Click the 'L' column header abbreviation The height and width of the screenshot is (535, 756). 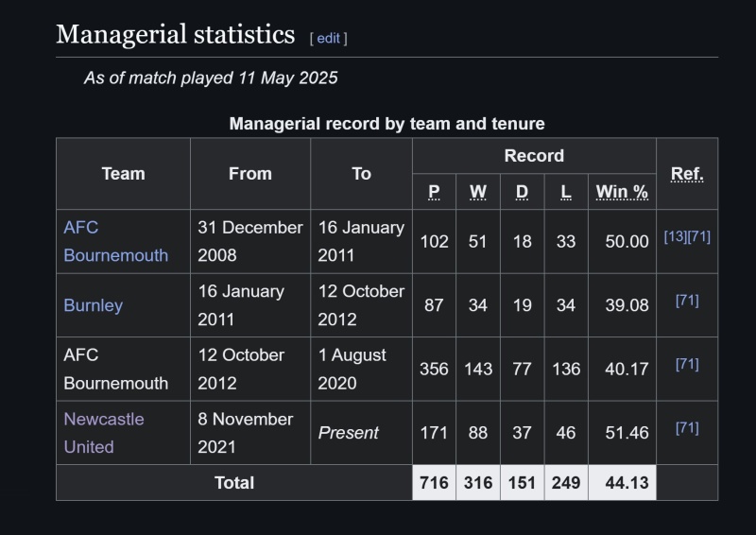point(566,192)
